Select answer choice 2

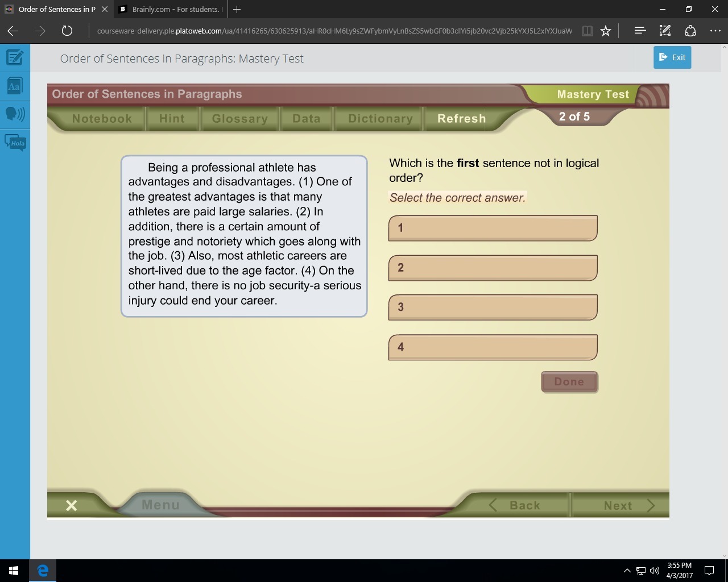[493, 268]
